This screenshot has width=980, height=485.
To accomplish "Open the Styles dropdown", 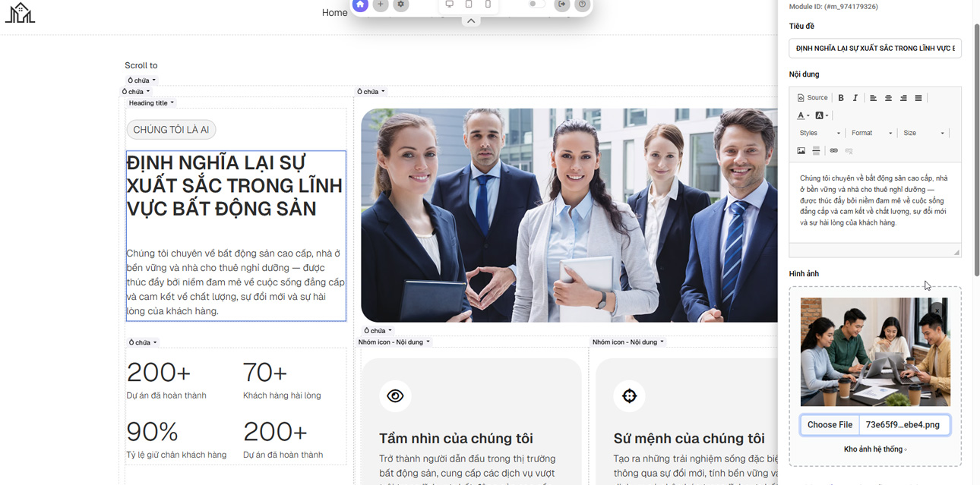I will point(819,133).
